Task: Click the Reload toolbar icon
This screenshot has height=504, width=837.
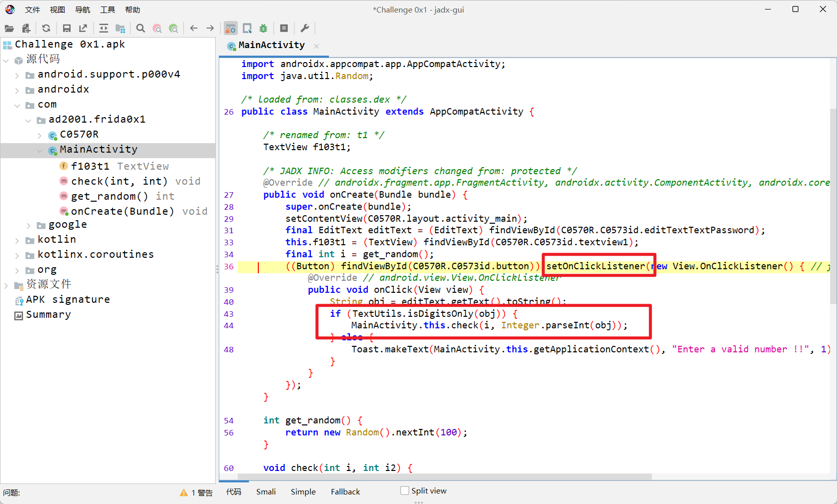Action: [46, 29]
